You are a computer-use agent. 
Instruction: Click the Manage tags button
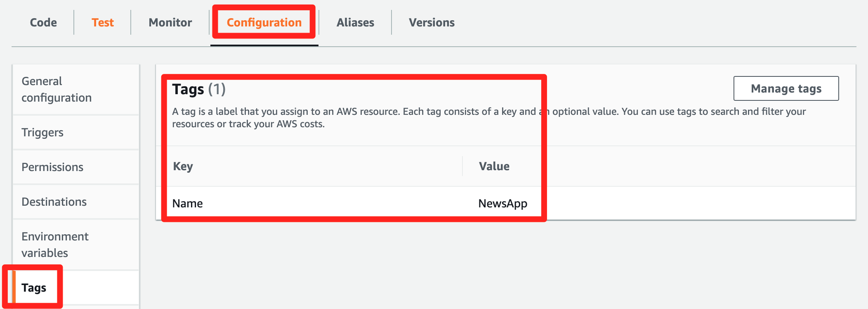click(786, 88)
